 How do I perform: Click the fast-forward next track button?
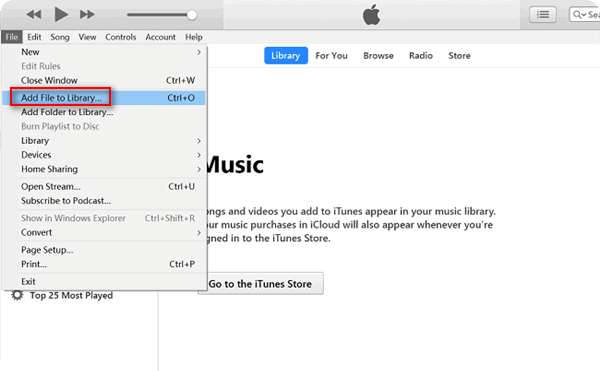87,15
